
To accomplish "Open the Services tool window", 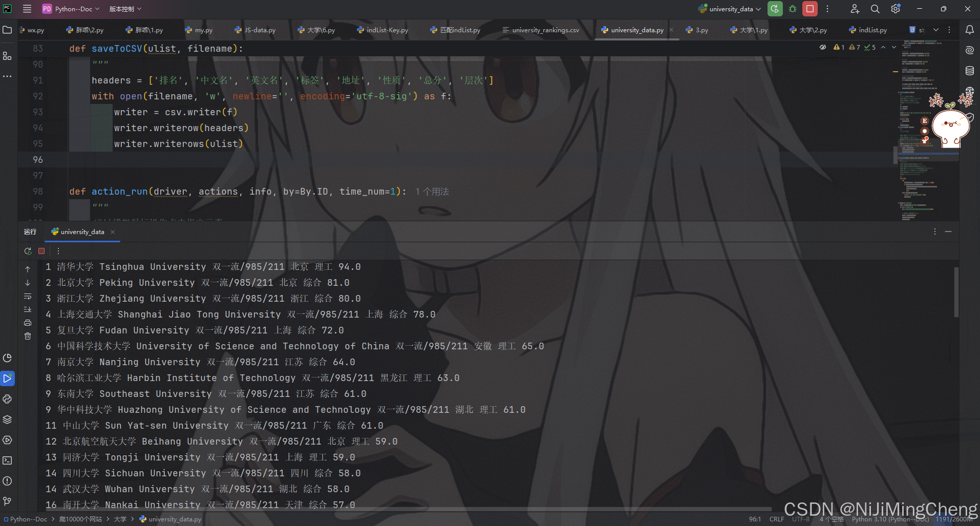I will tap(7, 440).
